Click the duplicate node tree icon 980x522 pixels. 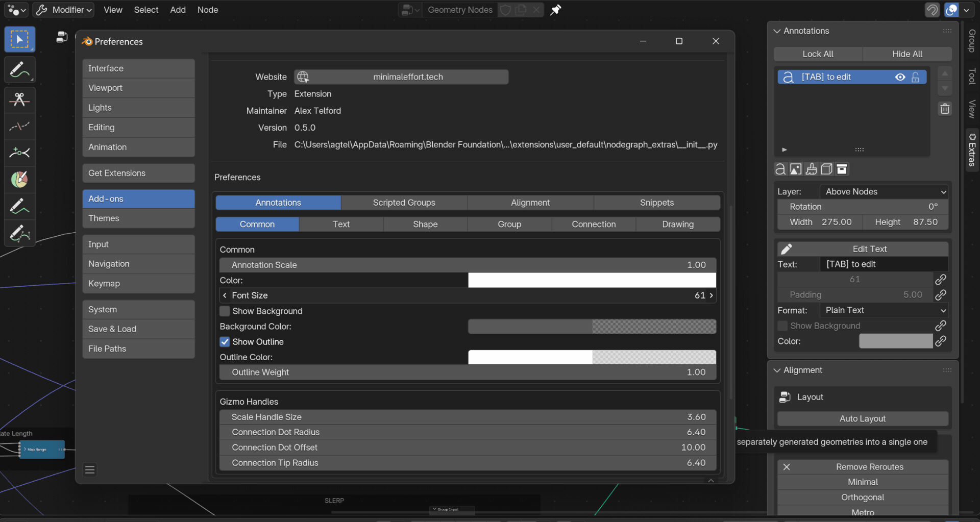point(521,10)
